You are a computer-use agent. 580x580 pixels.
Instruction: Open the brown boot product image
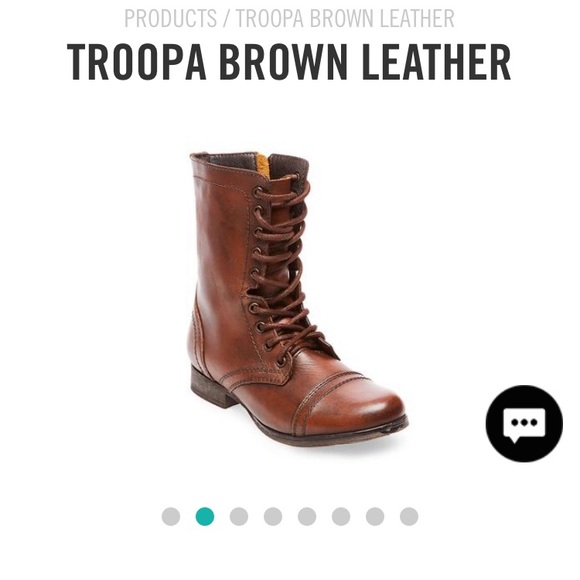(298, 299)
